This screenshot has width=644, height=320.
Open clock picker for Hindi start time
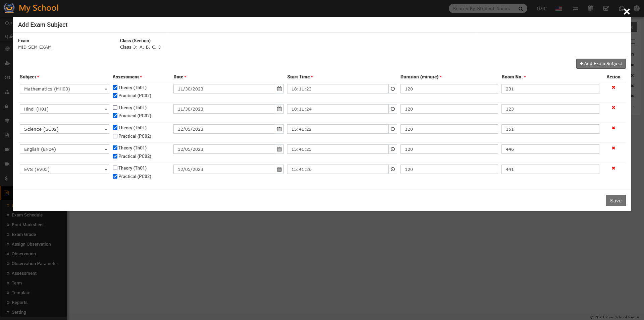[392, 109]
